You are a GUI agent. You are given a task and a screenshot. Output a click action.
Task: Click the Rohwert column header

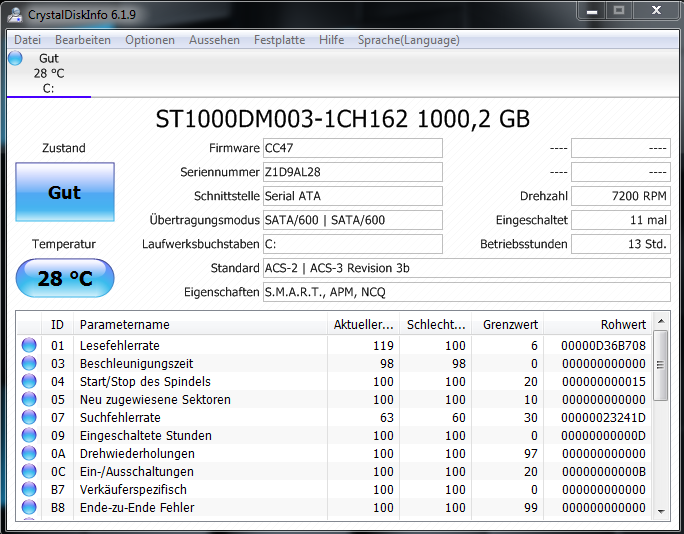[597, 324]
